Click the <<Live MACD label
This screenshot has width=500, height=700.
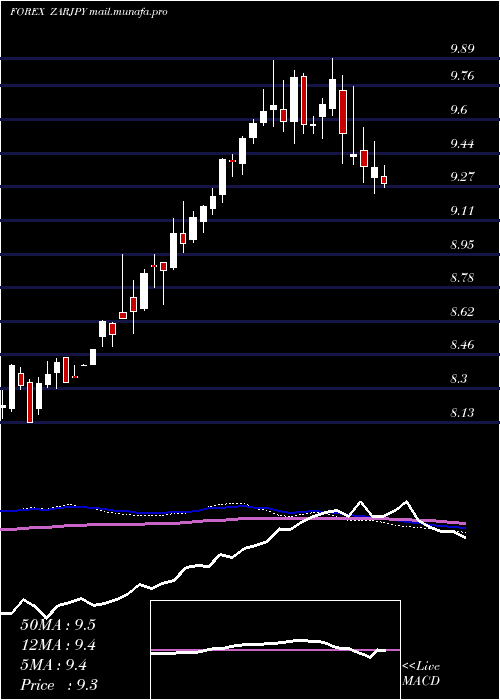click(421, 674)
